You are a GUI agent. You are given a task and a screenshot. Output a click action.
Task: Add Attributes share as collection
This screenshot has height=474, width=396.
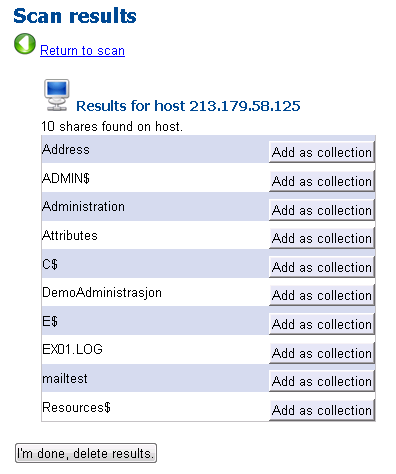[x=322, y=238]
